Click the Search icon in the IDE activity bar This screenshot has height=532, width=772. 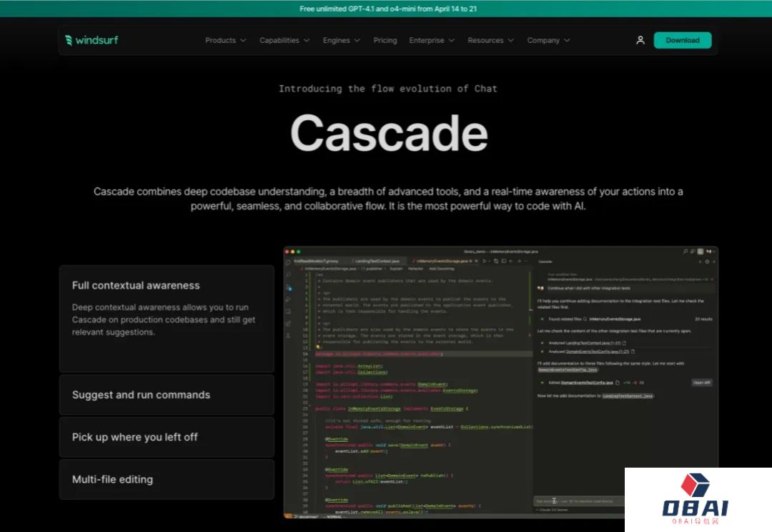tap(289, 275)
